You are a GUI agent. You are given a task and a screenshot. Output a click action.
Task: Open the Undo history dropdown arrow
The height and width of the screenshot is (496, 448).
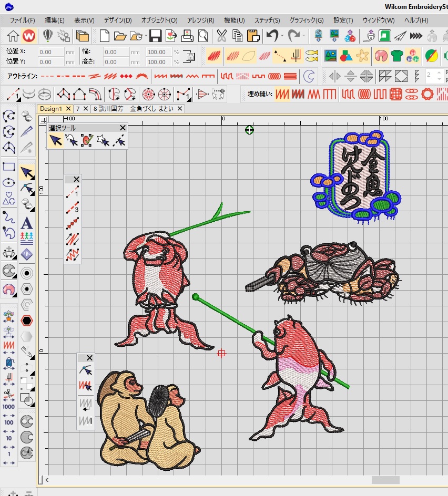(282, 36)
